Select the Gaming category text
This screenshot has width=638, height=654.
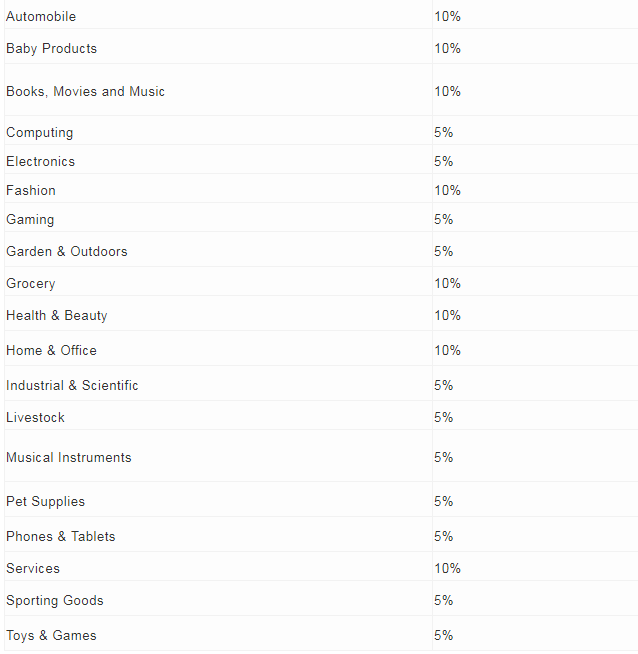pyautogui.click(x=30, y=219)
